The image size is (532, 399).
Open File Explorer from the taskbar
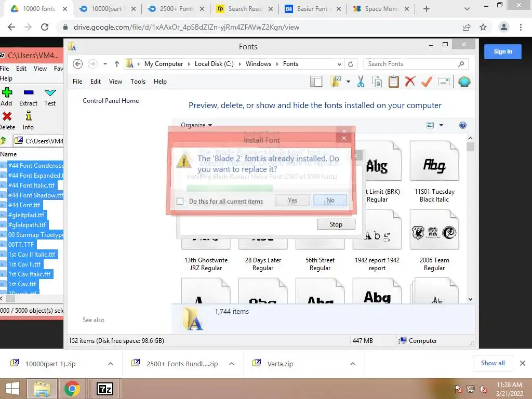pyautogui.click(x=42, y=389)
